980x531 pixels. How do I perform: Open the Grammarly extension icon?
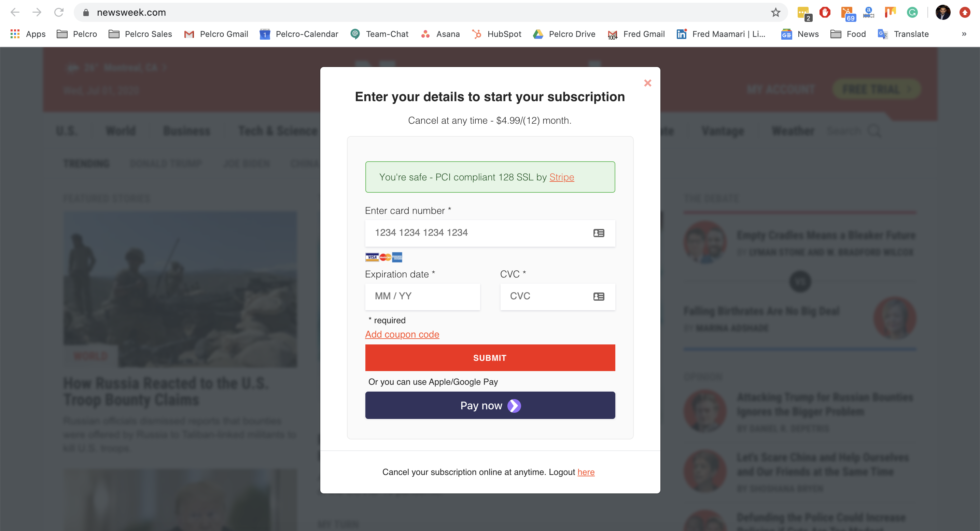(912, 13)
